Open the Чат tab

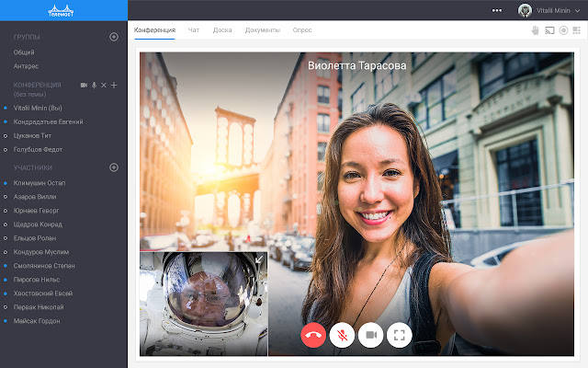point(194,30)
